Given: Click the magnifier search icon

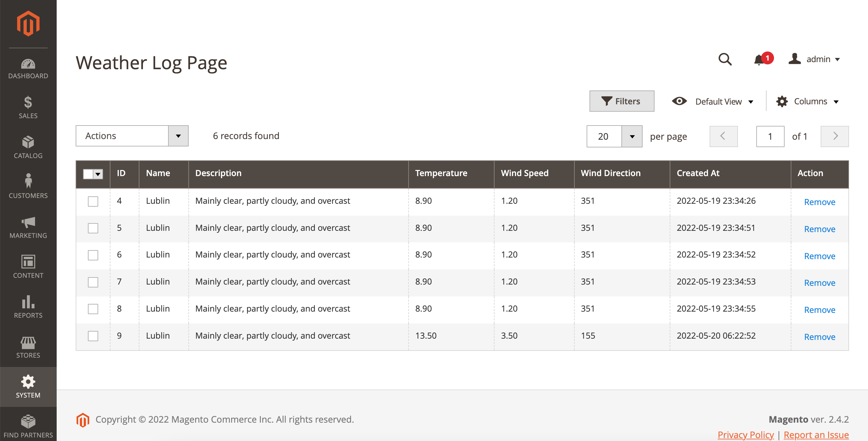Looking at the screenshot, I should 725,59.
